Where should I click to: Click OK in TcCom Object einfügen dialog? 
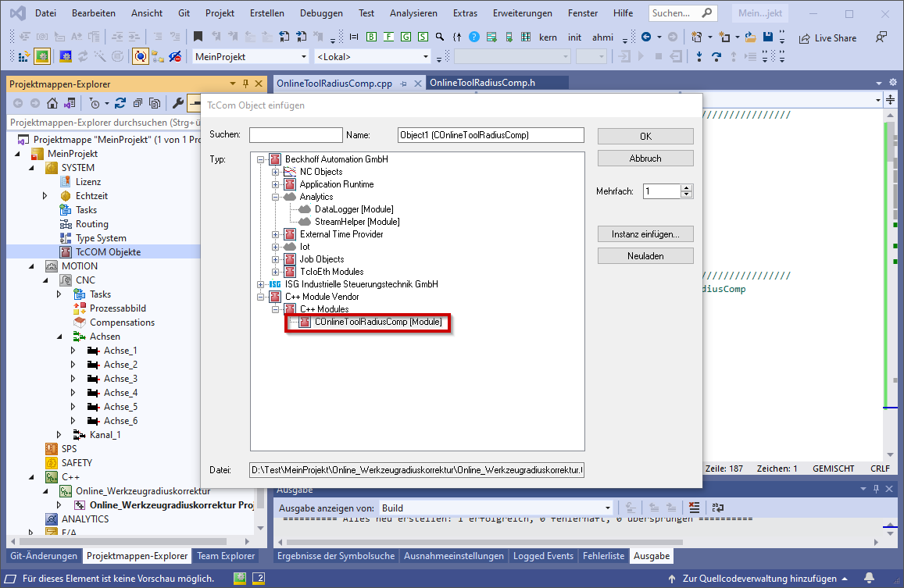point(645,136)
